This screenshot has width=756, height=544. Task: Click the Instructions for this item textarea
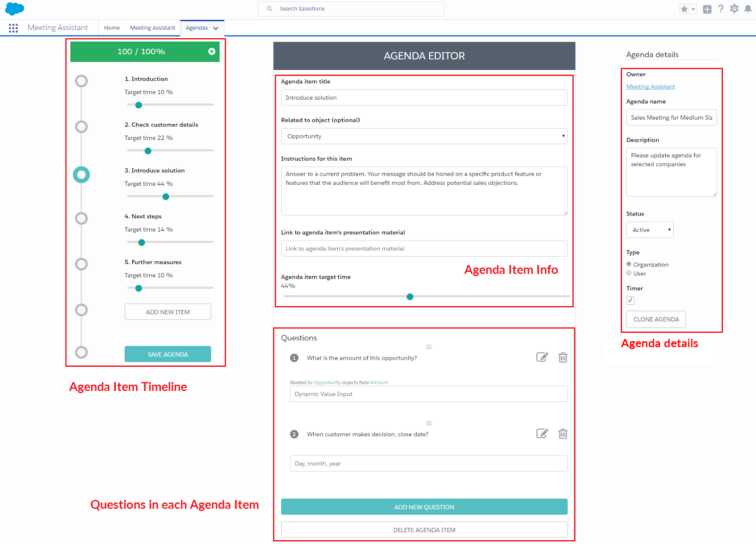point(424,191)
